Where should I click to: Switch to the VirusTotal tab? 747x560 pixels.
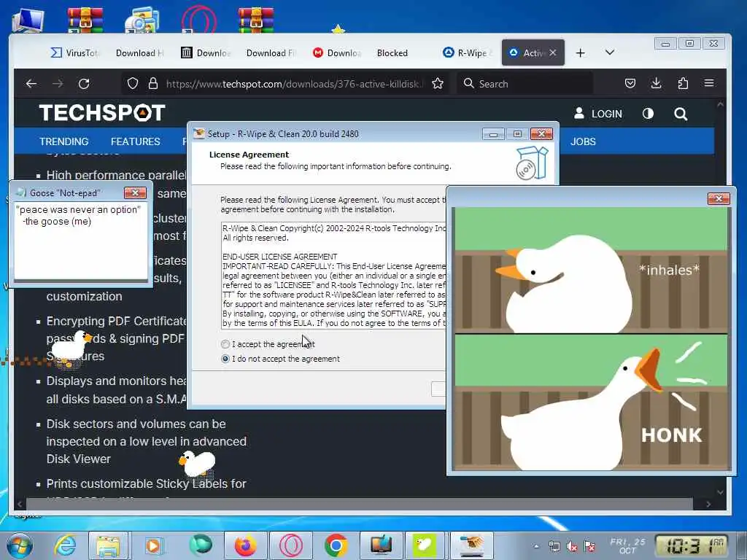[x=75, y=52]
